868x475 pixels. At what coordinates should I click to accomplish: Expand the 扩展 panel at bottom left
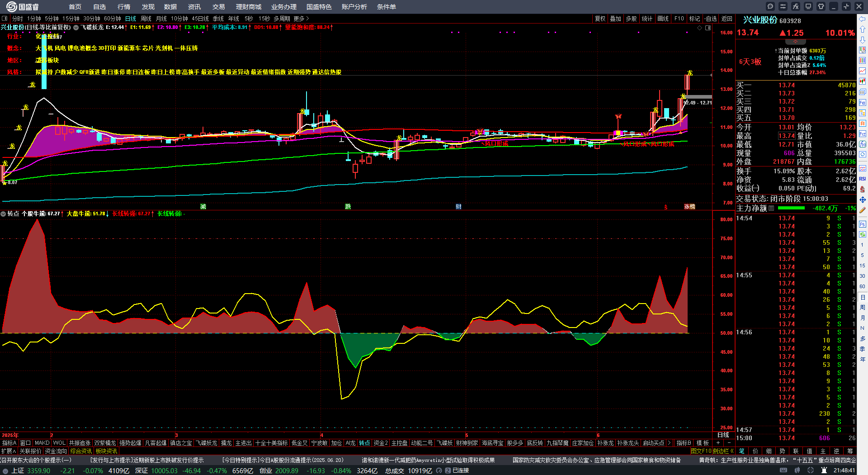click(x=9, y=451)
